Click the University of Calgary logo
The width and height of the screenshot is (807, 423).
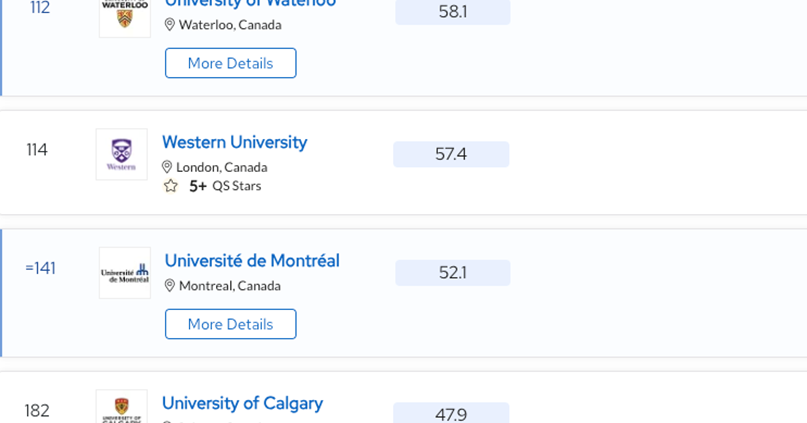click(121, 407)
